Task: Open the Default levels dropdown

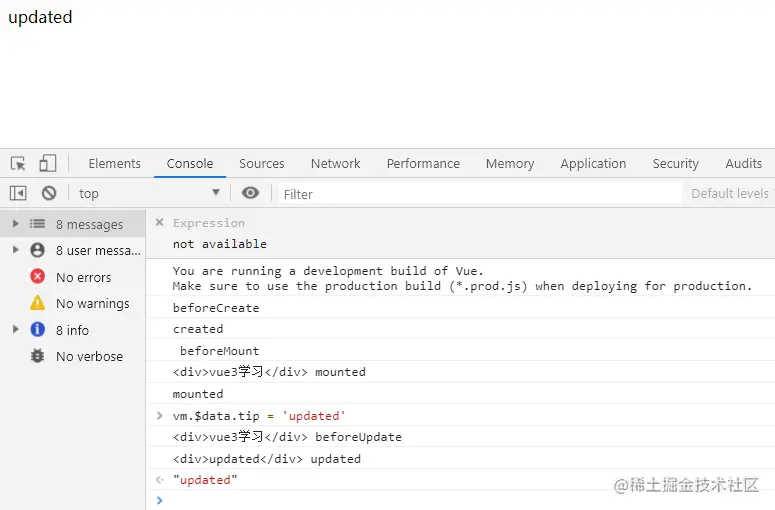Action: click(731, 193)
